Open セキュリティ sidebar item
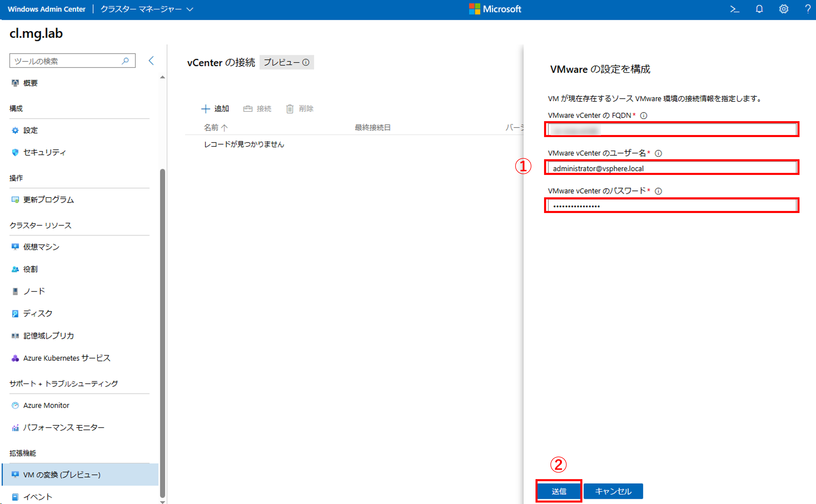The width and height of the screenshot is (816, 504). coord(44,152)
